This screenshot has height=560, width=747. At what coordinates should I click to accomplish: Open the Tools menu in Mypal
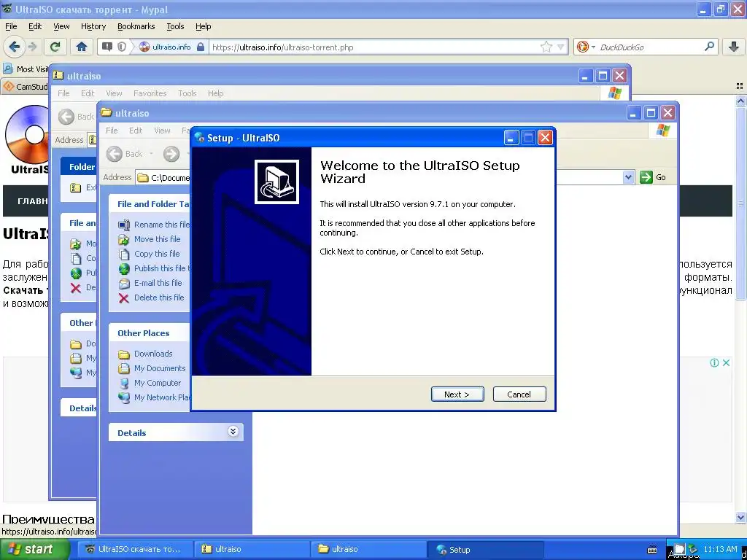coord(175,26)
